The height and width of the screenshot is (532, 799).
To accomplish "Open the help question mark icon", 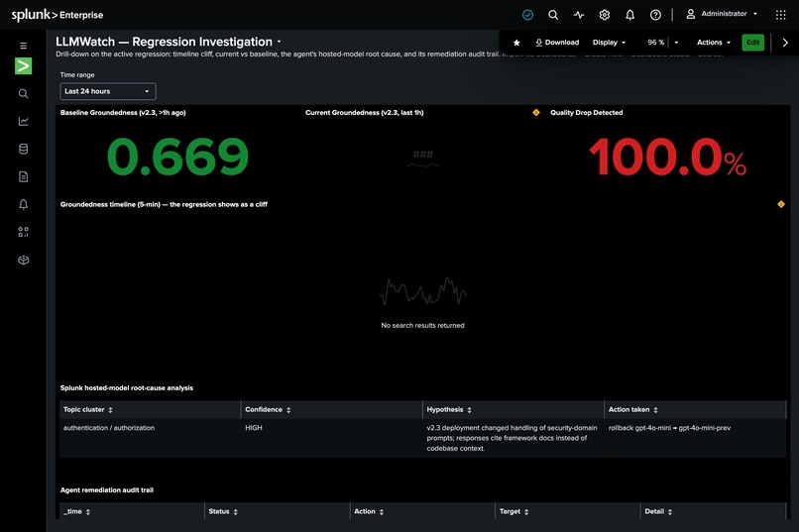I will (656, 15).
